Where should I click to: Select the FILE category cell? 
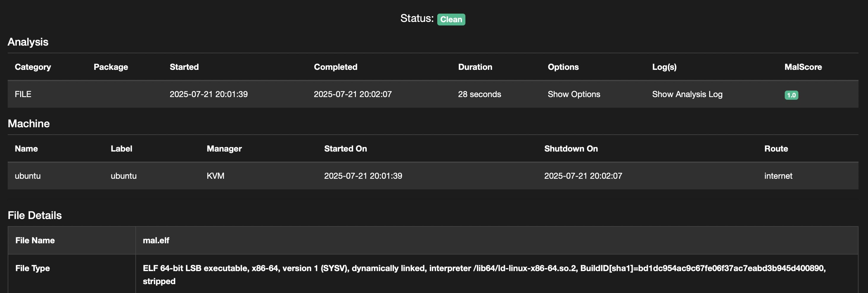(23, 94)
